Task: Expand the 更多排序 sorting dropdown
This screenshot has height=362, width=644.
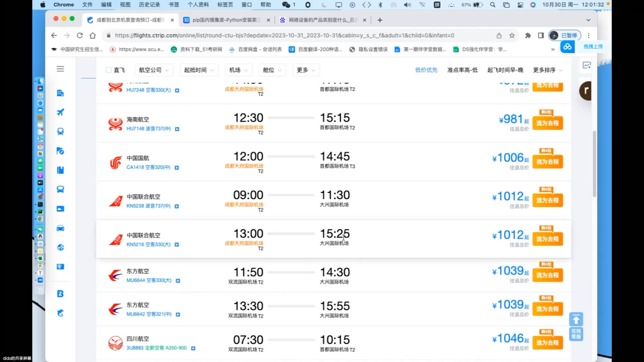Action: [x=548, y=70]
